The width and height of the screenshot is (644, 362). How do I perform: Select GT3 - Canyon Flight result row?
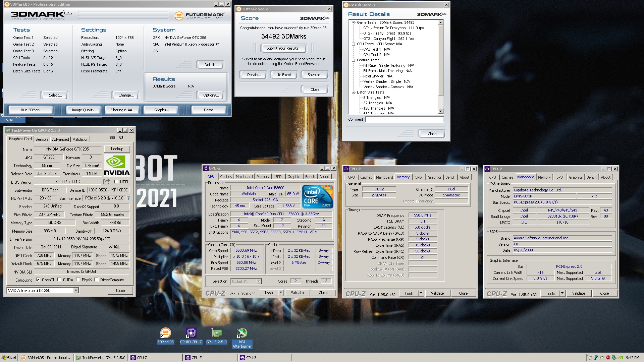(388, 39)
